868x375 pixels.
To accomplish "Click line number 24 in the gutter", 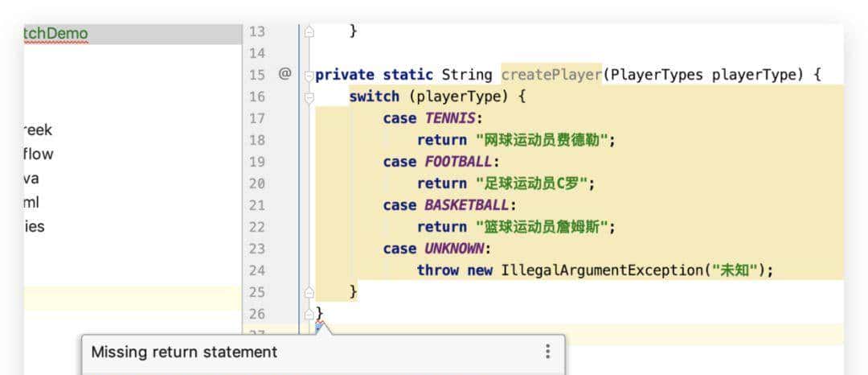I will tap(257, 270).
